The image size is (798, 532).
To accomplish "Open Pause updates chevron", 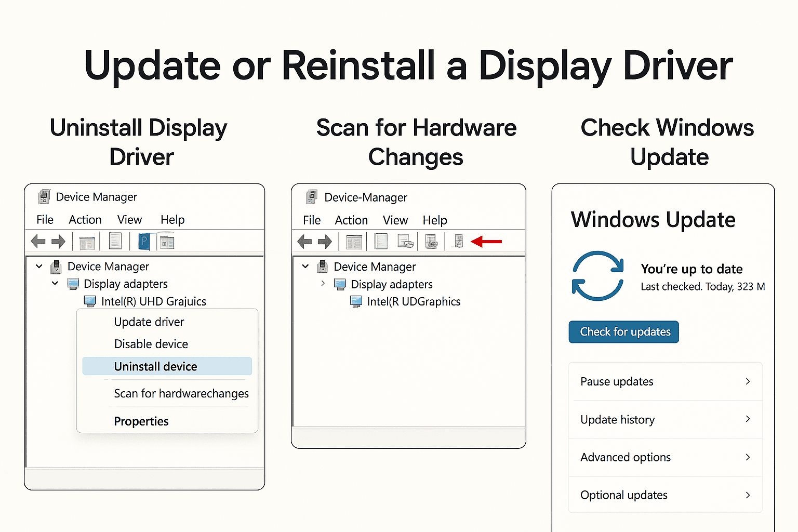I will click(748, 381).
